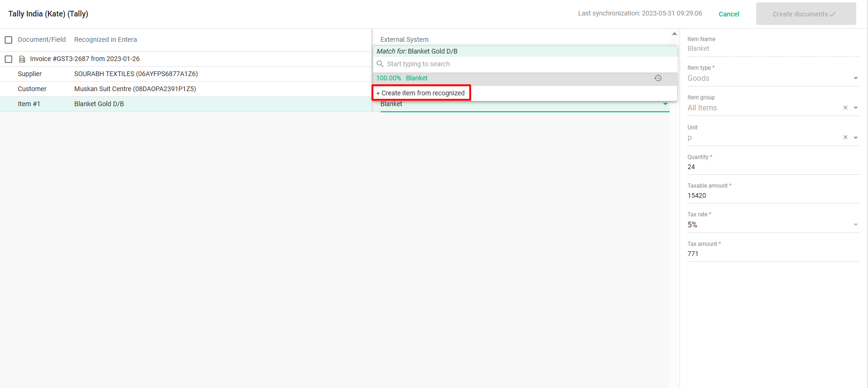The width and height of the screenshot is (868, 388).
Task: Toggle the select-all Document/Field checkbox
Action: (8, 40)
